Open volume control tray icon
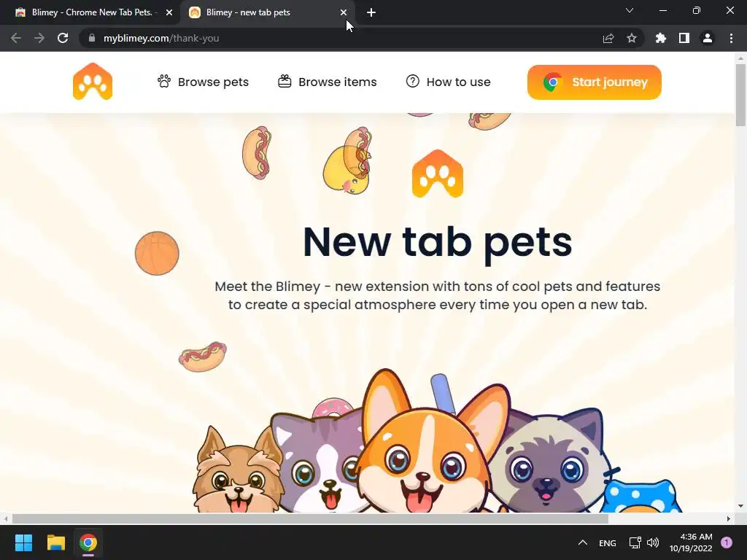 (x=653, y=542)
